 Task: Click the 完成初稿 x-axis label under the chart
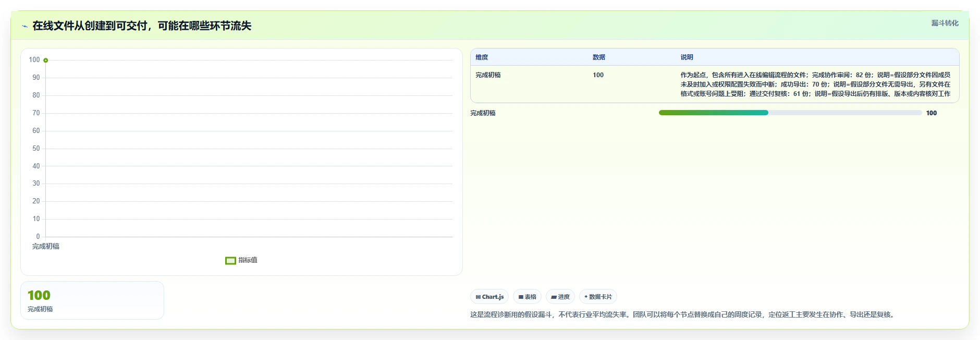[46, 246]
